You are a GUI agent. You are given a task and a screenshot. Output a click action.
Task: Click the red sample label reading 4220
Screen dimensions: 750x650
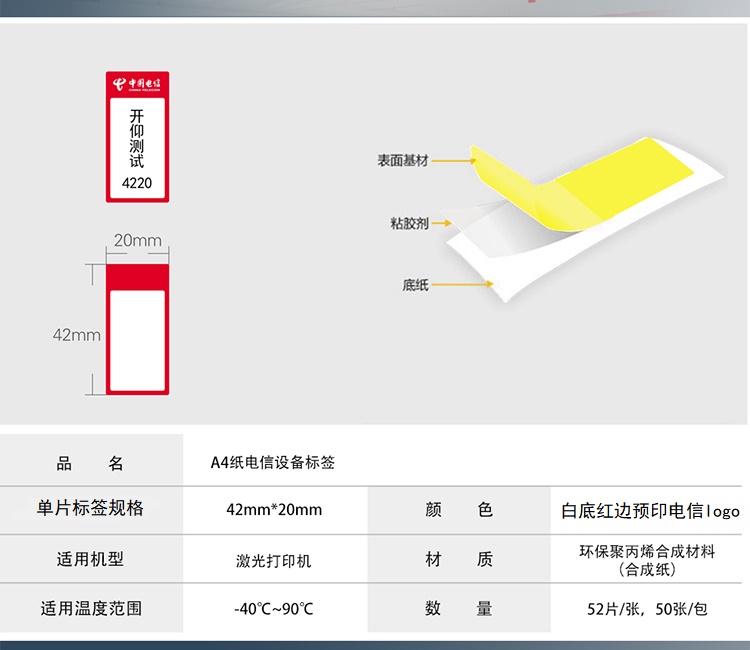137,137
